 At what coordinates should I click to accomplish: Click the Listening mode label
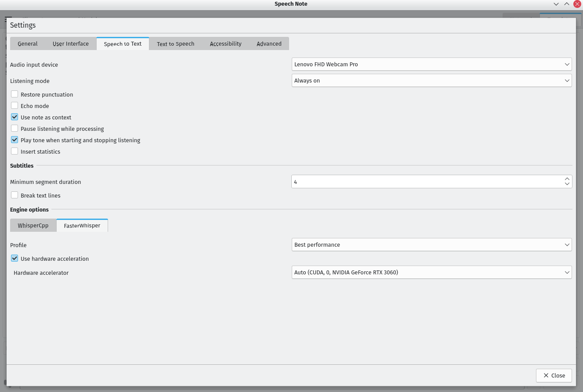30,81
